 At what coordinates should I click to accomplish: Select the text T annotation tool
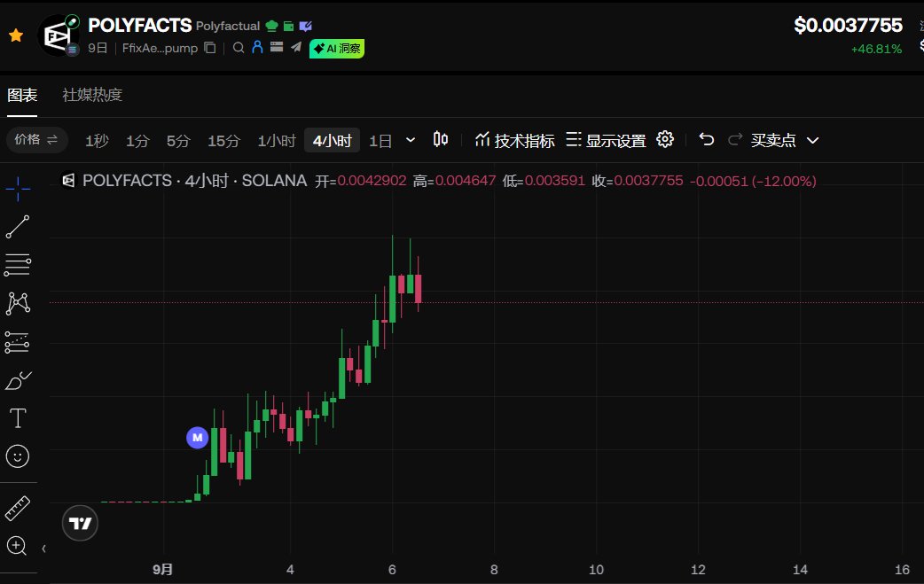(18, 418)
